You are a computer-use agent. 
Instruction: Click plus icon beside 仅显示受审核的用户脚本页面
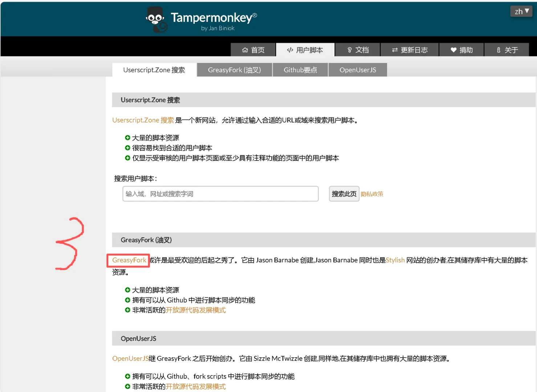127,158
